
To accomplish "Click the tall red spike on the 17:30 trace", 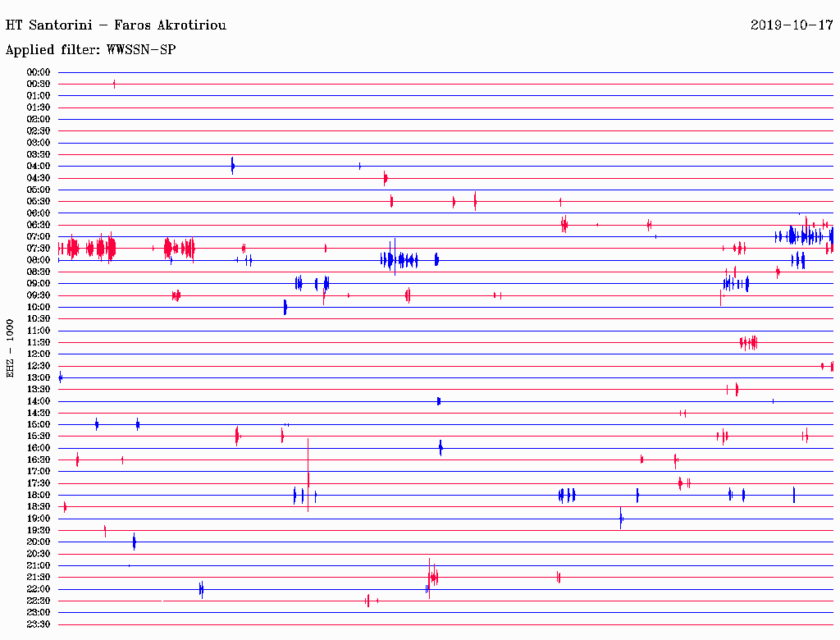I will pyautogui.click(x=308, y=475).
